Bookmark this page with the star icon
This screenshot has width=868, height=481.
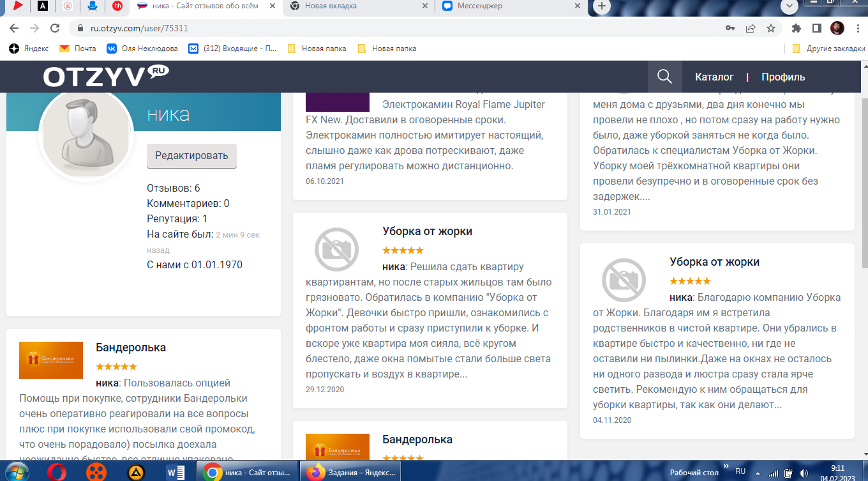coord(771,28)
